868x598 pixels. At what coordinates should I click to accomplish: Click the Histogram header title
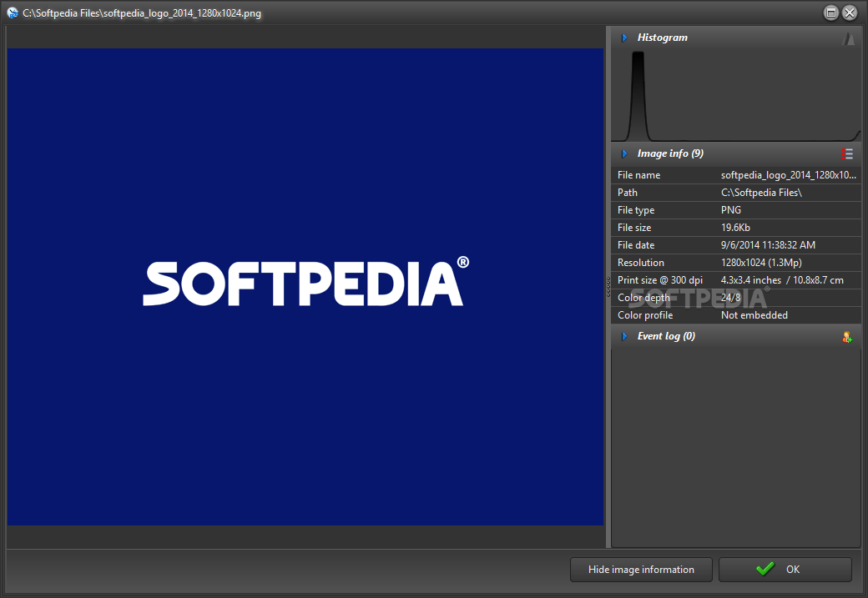[x=662, y=38]
